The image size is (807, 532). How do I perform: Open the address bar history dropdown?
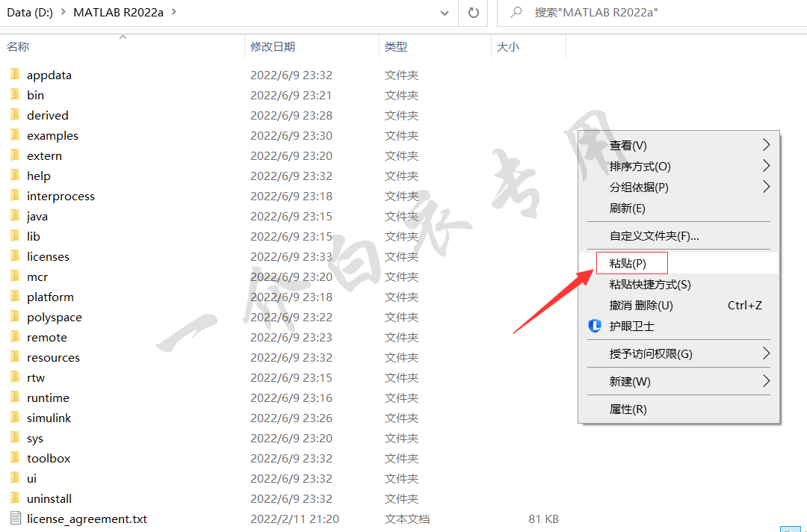tap(444, 13)
